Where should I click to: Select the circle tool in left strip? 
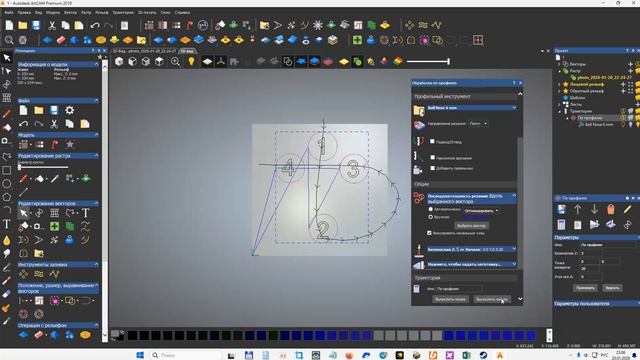7,184
